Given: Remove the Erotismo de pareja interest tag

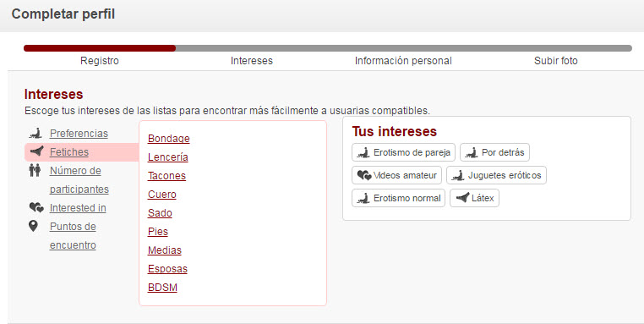Looking at the screenshot, I should (x=403, y=152).
